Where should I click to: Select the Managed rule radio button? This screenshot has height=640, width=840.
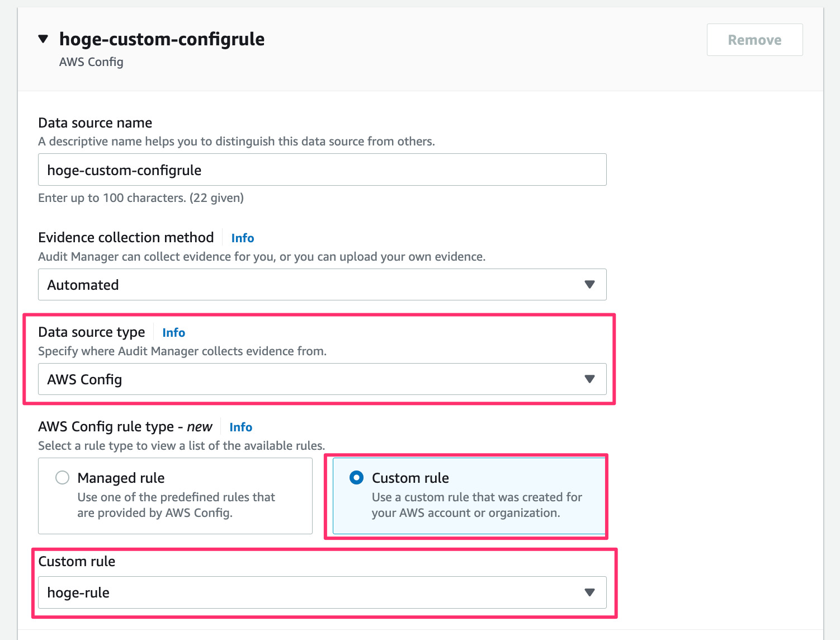coord(62,478)
